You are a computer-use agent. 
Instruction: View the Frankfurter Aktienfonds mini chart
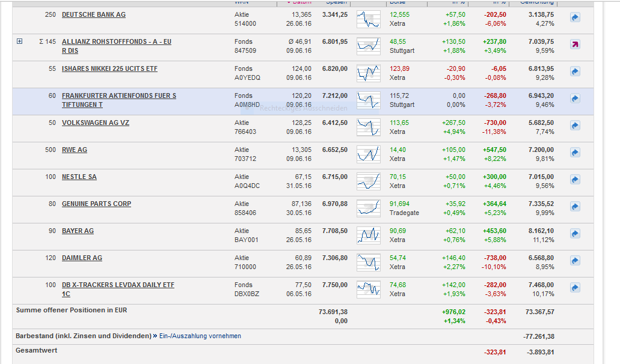[369, 100]
